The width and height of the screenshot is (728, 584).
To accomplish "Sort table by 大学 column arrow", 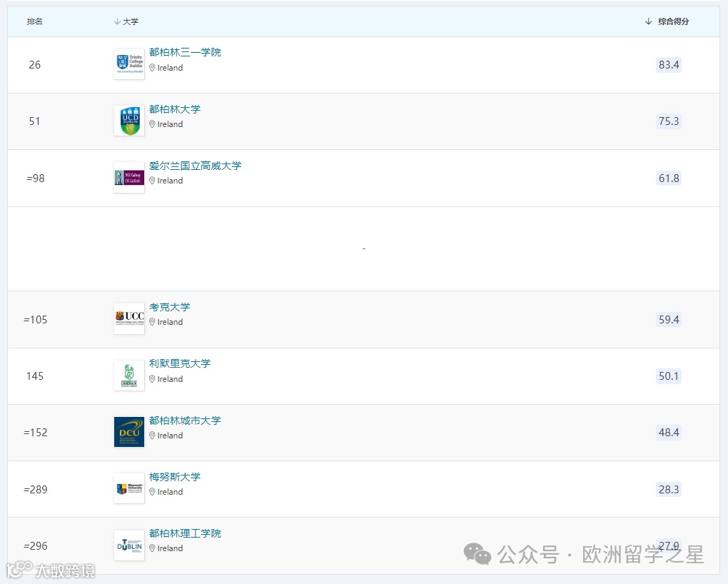I will click(117, 21).
